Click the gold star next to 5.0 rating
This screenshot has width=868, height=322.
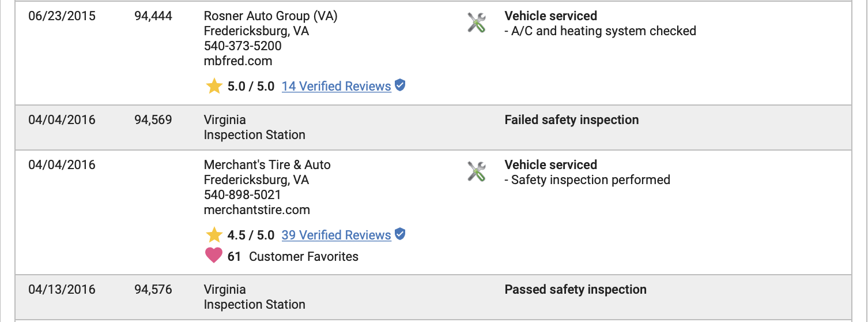click(x=214, y=87)
